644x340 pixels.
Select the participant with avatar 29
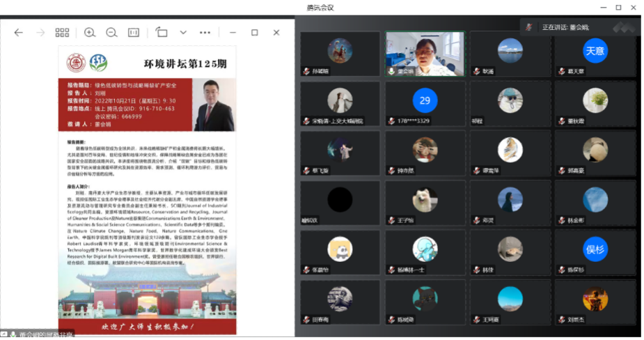click(x=425, y=101)
